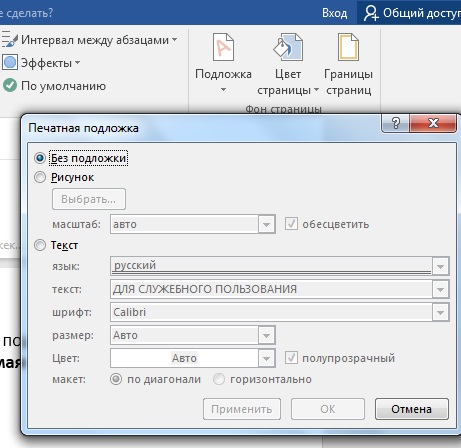The width and height of the screenshot is (461, 448).
Task: Click the help question mark button
Action: click(395, 123)
